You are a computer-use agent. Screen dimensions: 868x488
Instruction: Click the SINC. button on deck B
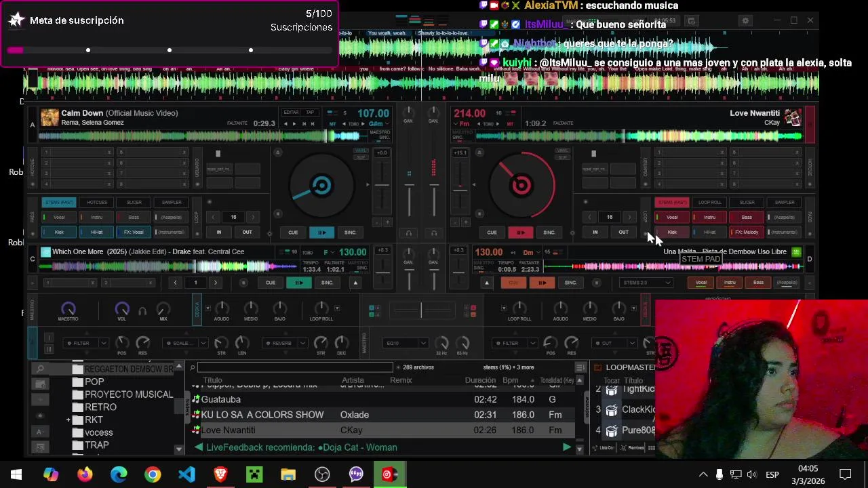pyautogui.click(x=549, y=232)
